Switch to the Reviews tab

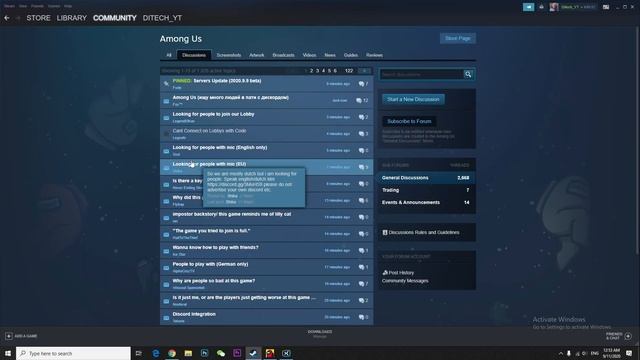[x=374, y=55]
